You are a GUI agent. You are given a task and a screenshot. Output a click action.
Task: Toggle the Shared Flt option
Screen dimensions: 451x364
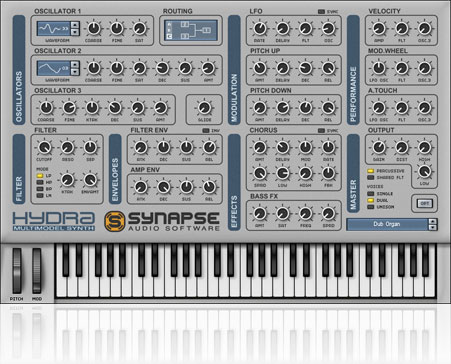370,178
